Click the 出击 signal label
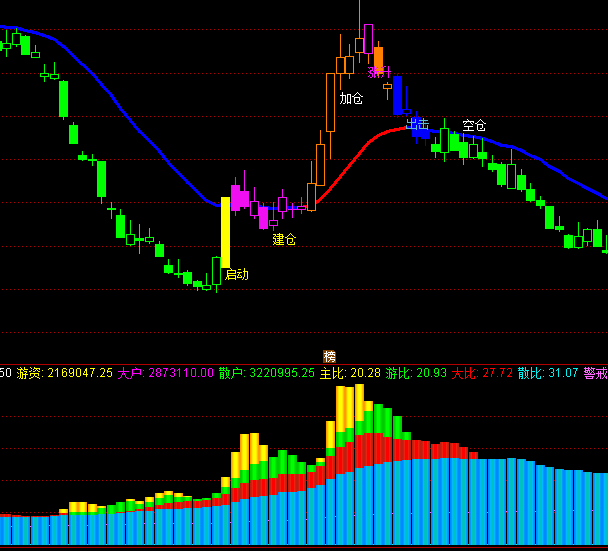 click(417, 124)
